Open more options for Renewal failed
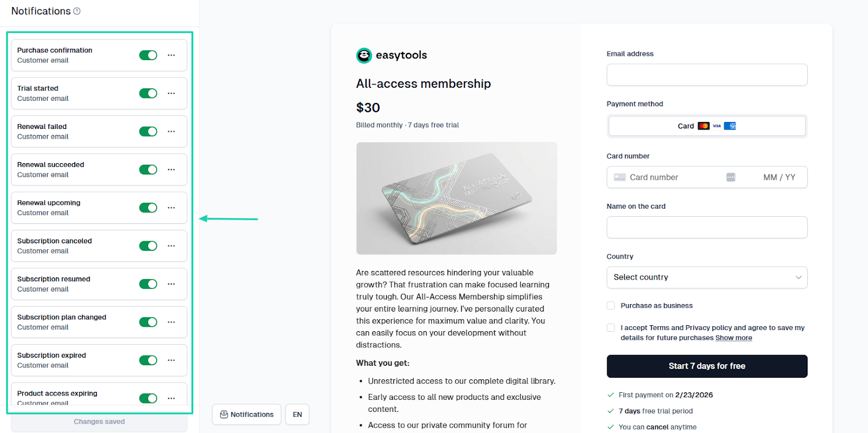 171,132
